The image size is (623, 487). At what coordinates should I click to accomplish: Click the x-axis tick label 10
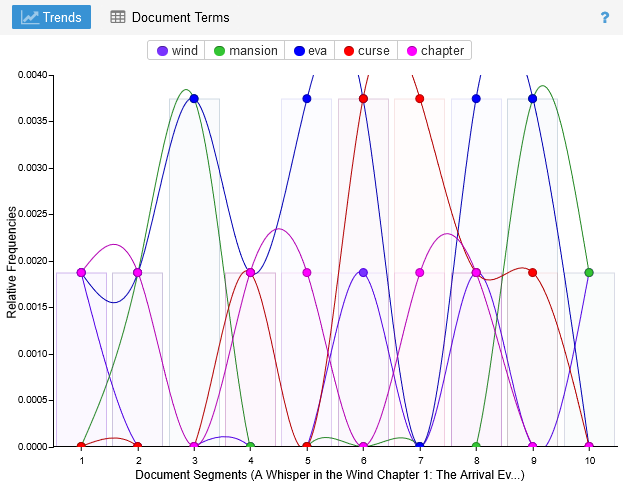click(590, 460)
